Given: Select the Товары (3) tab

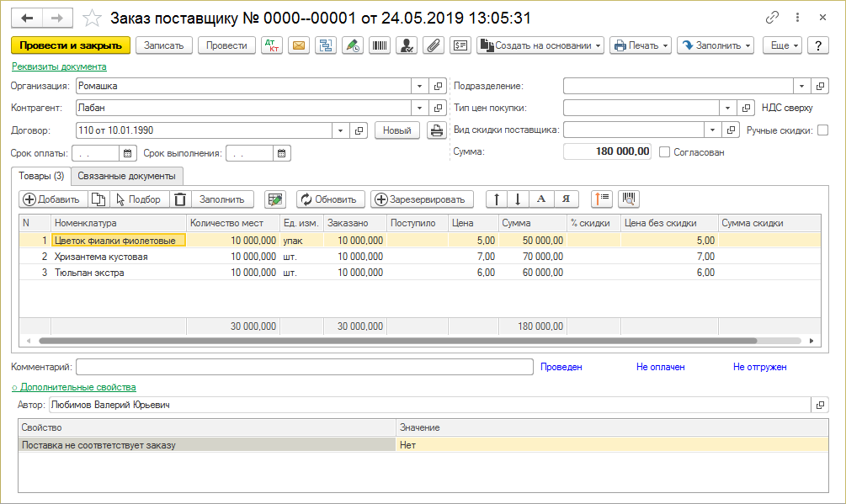Looking at the screenshot, I should click(x=41, y=176).
